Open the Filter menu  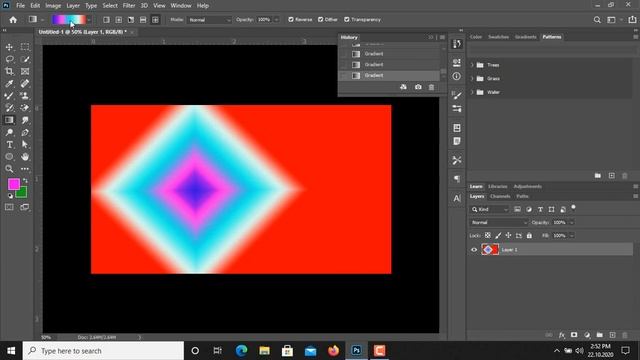tap(129, 6)
